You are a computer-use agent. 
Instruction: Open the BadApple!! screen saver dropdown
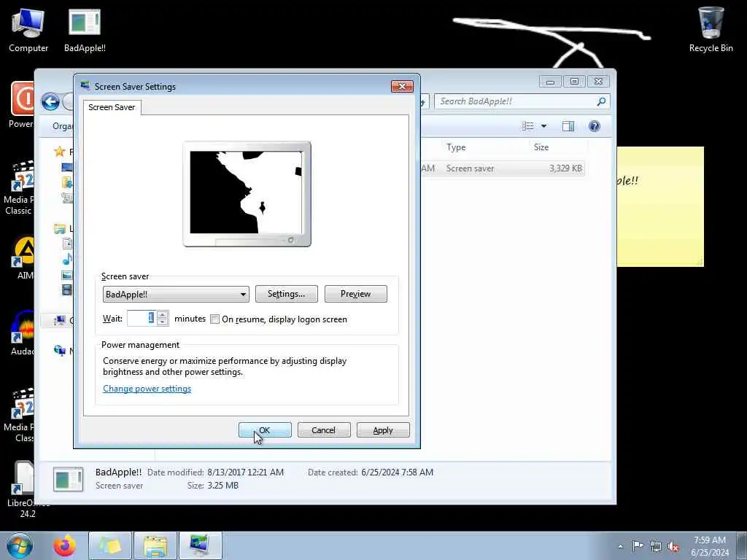(176, 295)
